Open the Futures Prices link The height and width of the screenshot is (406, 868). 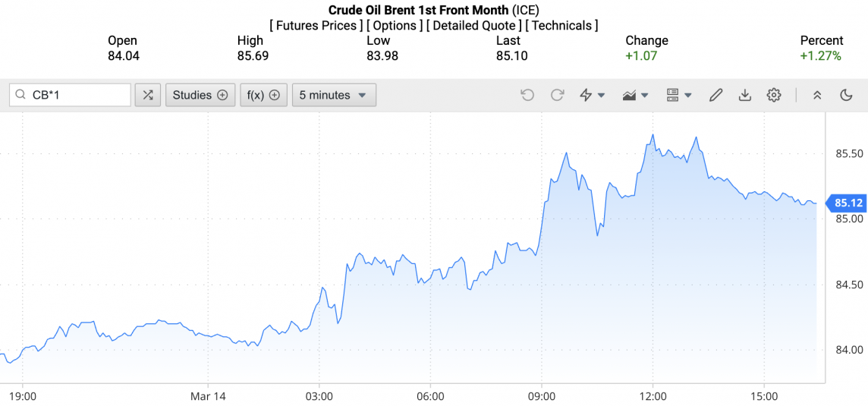coord(316,25)
